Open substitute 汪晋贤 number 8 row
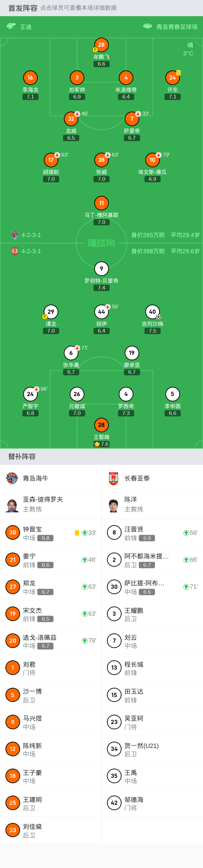The image size is (203, 868). pyautogui.click(x=152, y=532)
